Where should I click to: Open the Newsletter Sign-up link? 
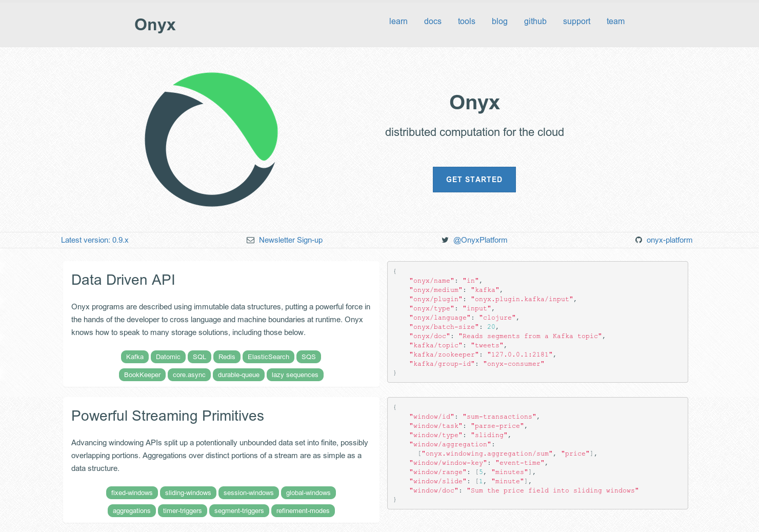[x=291, y=240]
